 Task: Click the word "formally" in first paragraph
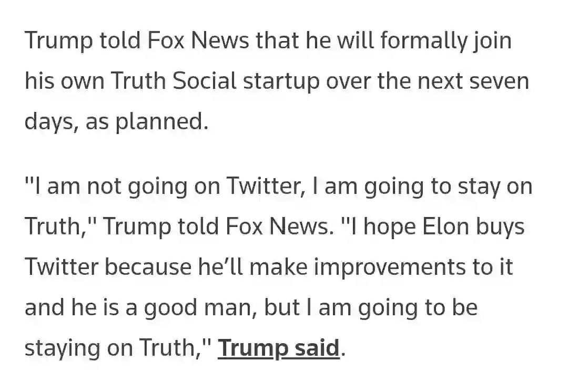click(422, 41)
